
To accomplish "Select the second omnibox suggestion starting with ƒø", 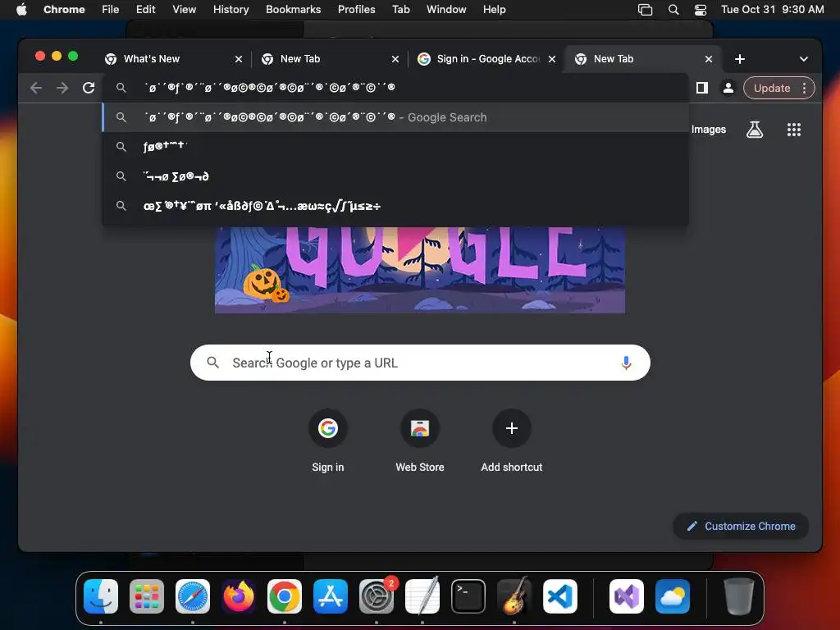I will pyautogui.click(x=395, y=146).
